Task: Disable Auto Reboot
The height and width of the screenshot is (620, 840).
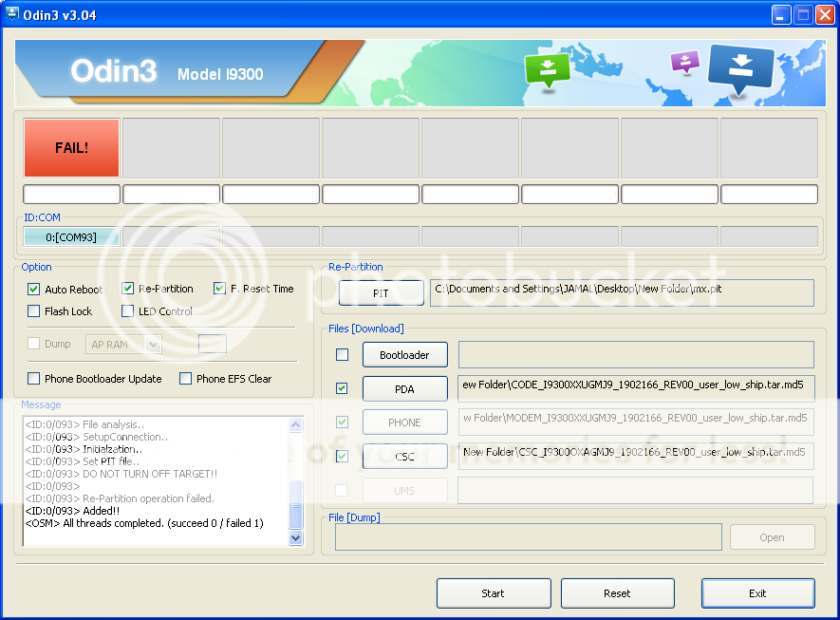Action: tap(33, 289)
